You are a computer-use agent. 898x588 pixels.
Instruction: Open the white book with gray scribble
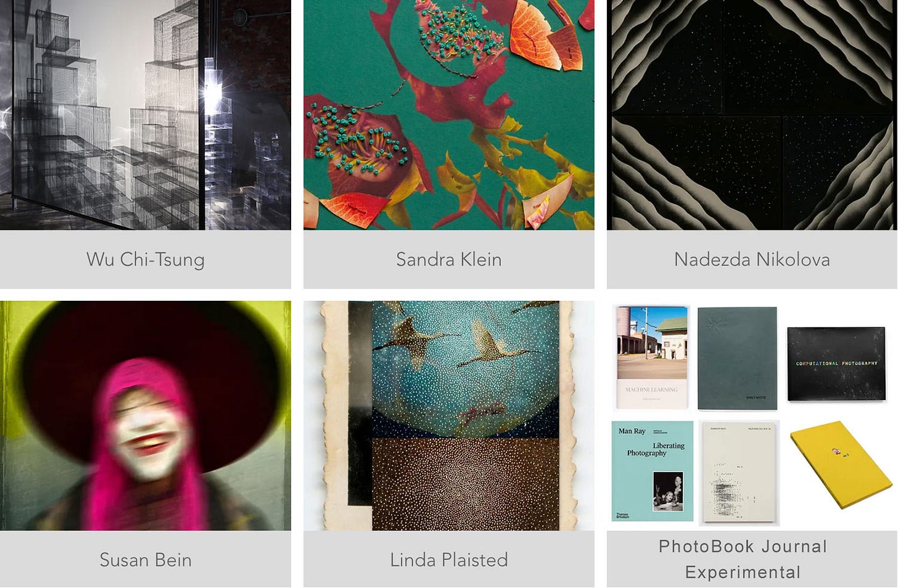[x=739, y=473]
